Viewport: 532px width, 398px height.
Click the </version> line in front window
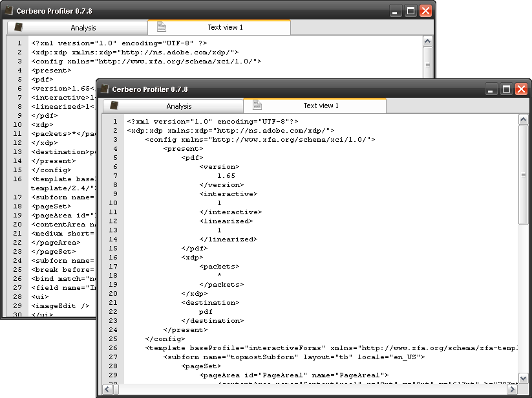(x=222, y=185)
